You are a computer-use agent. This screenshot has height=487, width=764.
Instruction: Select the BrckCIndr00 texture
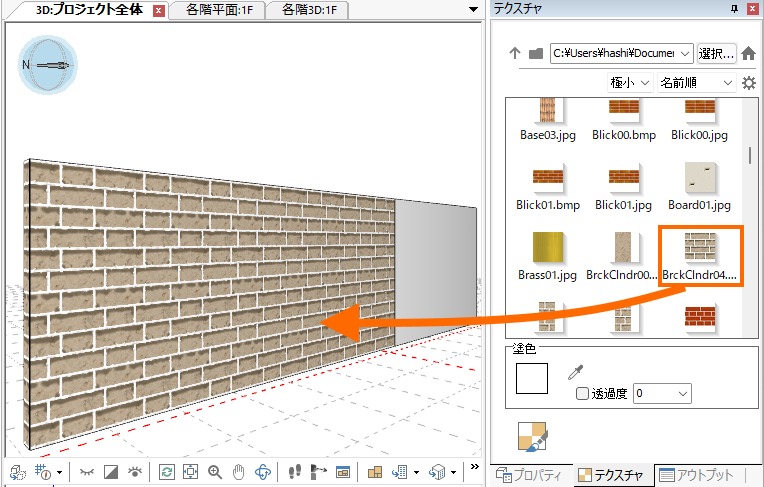(x=622, y=257)
